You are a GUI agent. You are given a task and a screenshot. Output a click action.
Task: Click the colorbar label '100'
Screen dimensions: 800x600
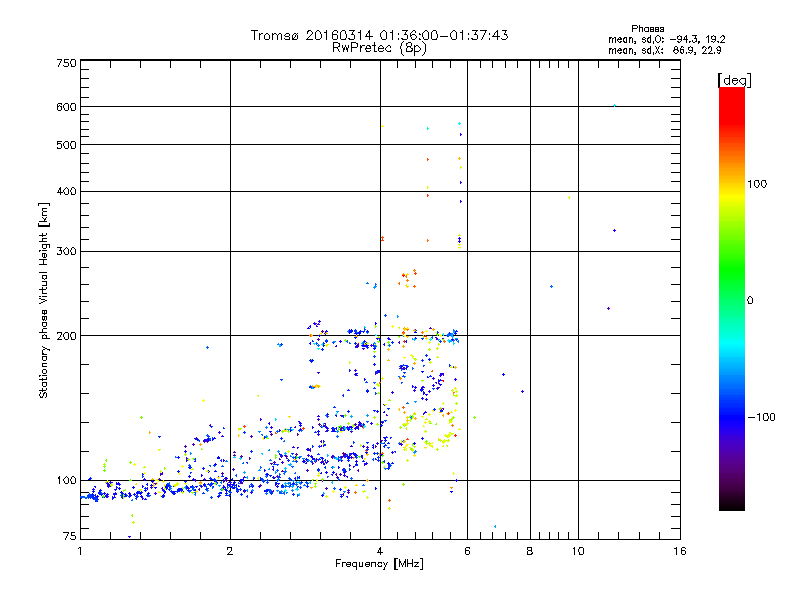tap(757, 184)
